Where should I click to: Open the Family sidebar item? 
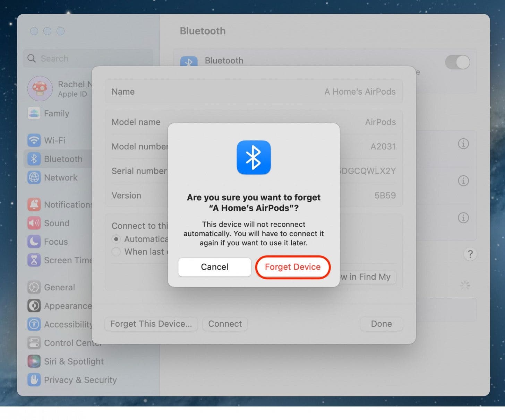(x=56, y=113)
